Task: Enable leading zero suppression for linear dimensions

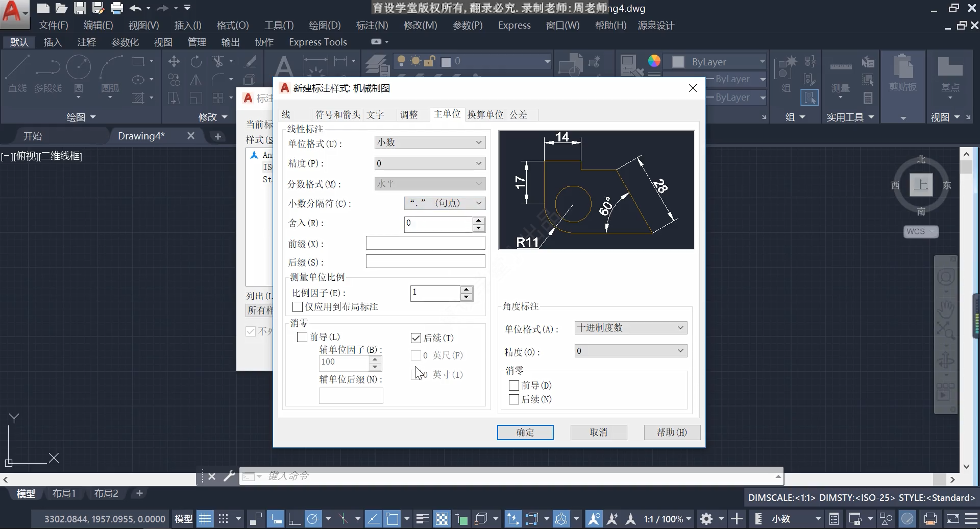Action: pyautogui.click(x=302, y=337)
